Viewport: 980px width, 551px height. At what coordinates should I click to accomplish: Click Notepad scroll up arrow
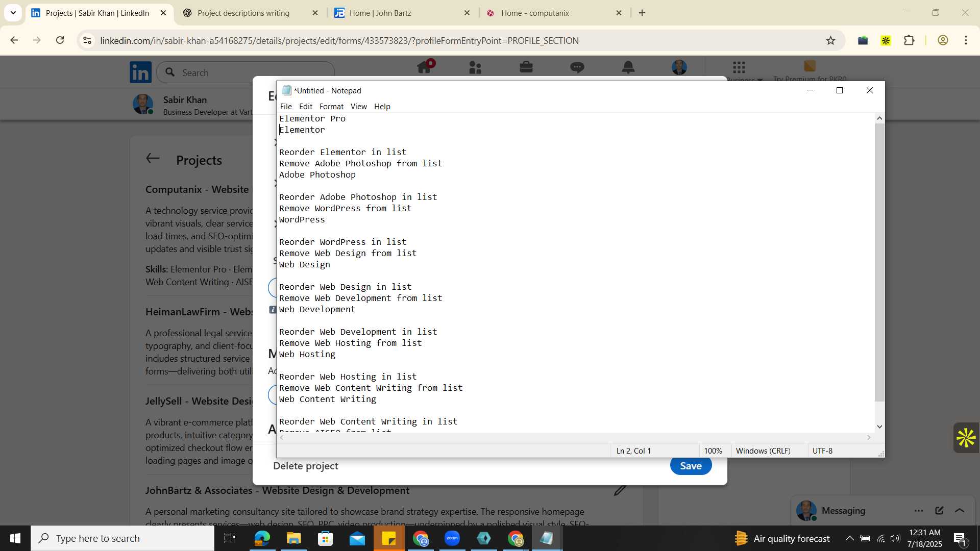point(879,118)
